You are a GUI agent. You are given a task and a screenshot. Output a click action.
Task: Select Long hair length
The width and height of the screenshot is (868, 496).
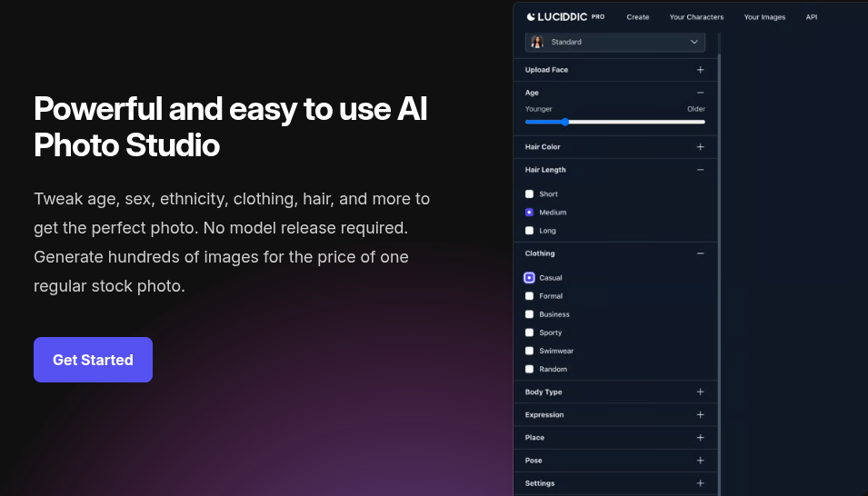tap(529, 231)
